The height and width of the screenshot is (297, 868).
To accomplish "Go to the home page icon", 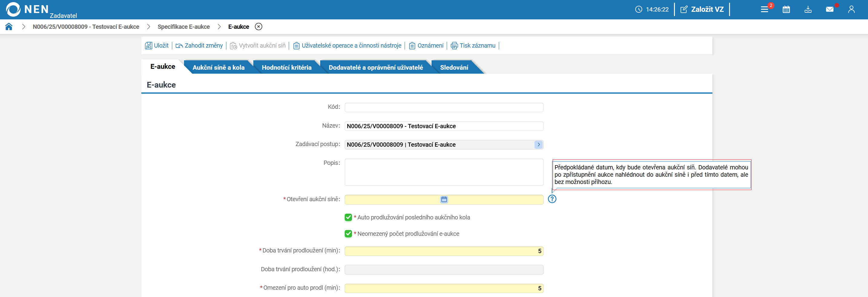I will tap(9, 27).
